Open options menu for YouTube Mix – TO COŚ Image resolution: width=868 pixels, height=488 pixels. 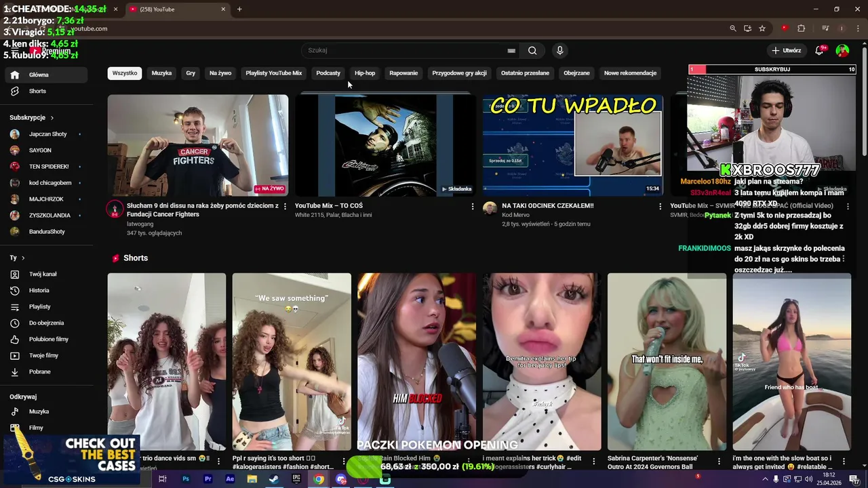(473, 206)
